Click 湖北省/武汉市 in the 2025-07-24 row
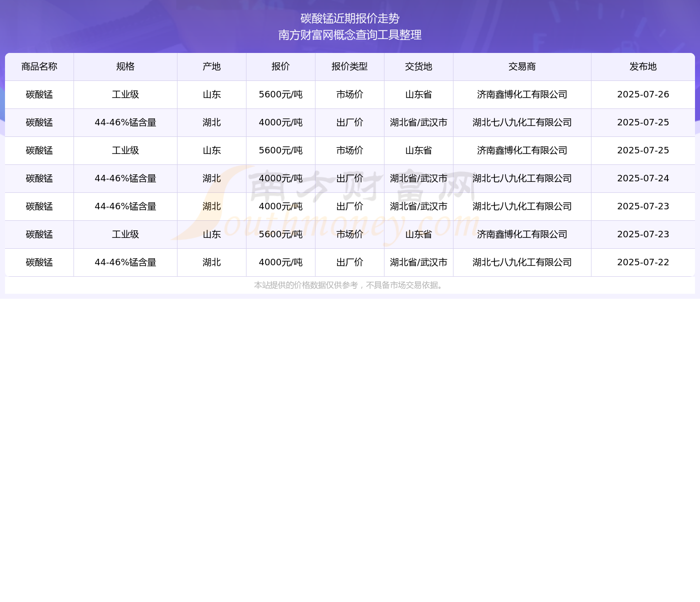The height and width of the screenshot is (602, 700). tap(419, 178)
